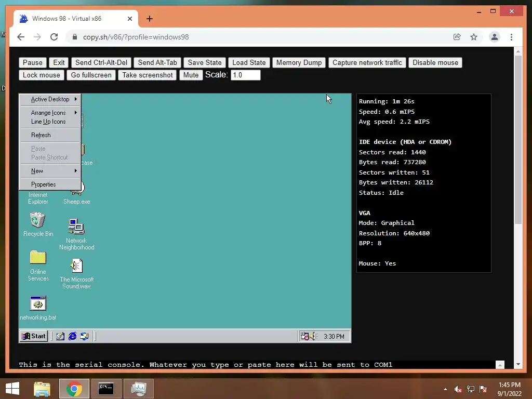Click the Lock mouse button
Screen dimensions: 532x399
[42, 75]
